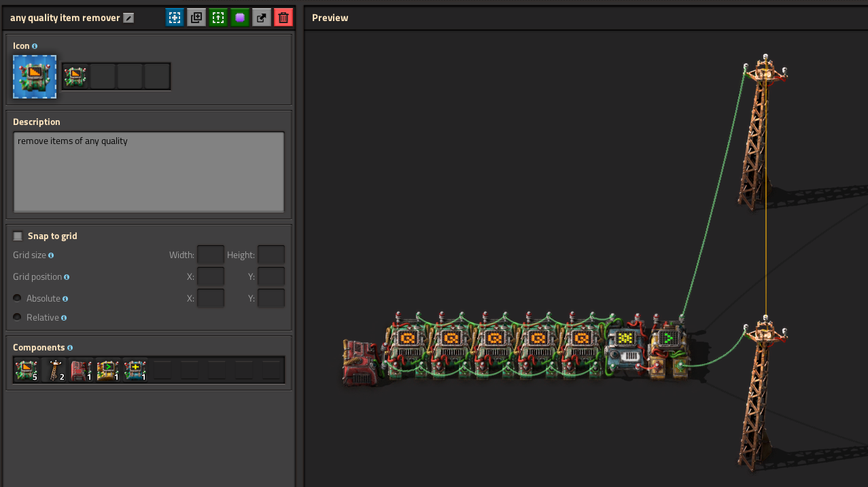Click the info icon beside Grid size
The height and width of the screenshot is (487, 868).
tap(51, 255)
